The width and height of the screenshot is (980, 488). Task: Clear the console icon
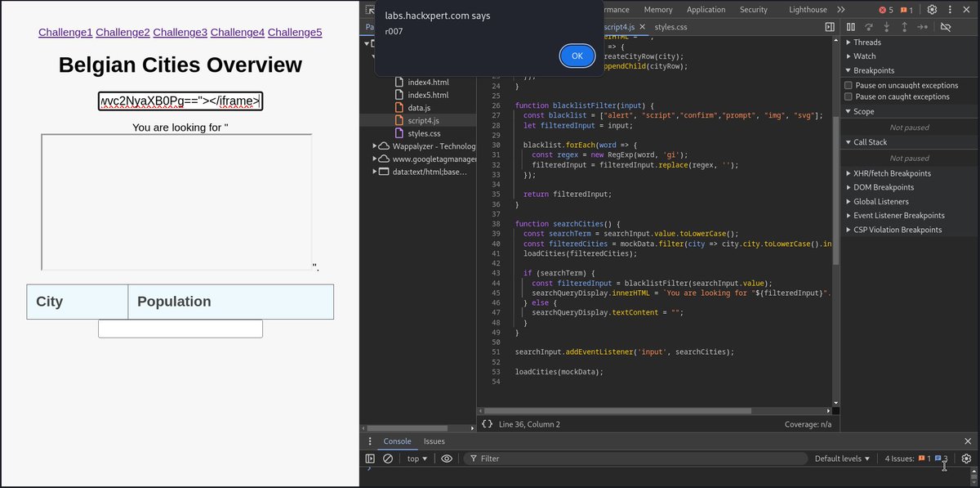[x=388, y=459]
